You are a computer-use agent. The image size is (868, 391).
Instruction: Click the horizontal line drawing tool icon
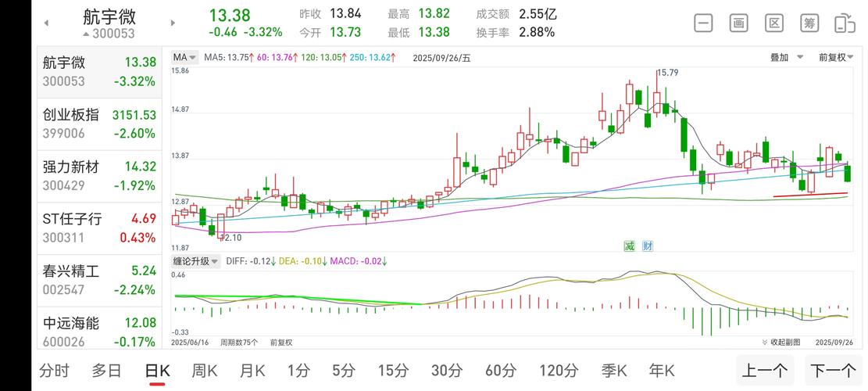point(703,23)
